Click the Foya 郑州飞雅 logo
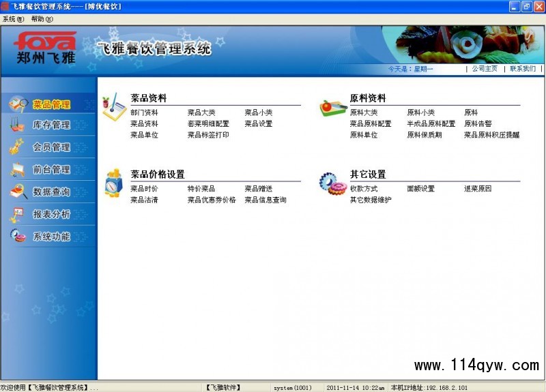Viewport: 546px width, 392px height. tap(45, 47)
